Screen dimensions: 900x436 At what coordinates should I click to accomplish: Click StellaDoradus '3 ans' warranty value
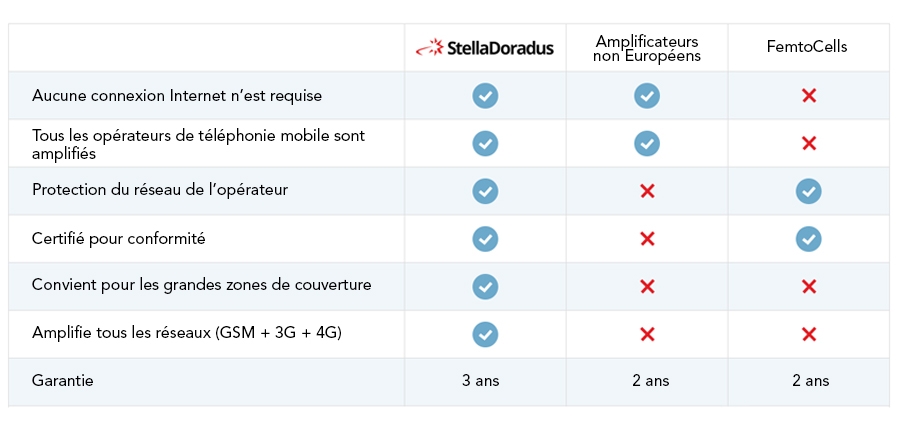pyautogui.click(x=485, y=381)
